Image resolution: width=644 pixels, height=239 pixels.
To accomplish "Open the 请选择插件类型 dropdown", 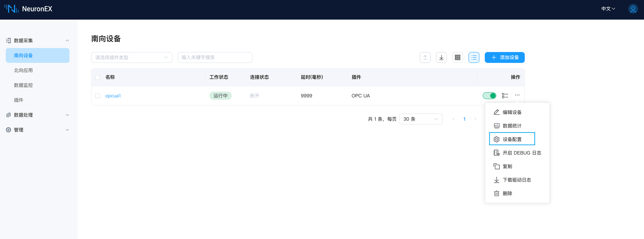I will coord(132,57).
